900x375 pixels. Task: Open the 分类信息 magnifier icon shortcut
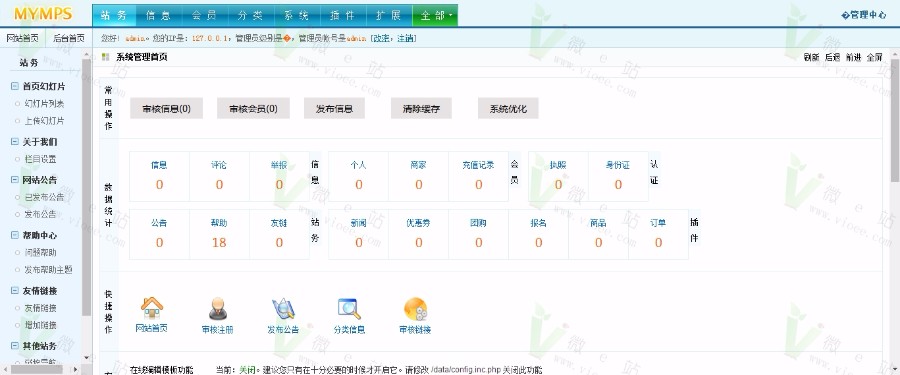[349, 308]
